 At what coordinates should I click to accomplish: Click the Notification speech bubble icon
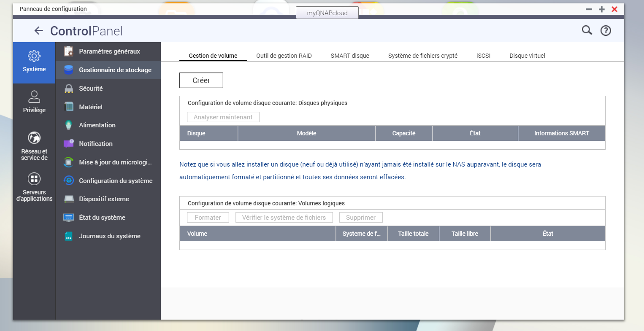pos(68,144)
